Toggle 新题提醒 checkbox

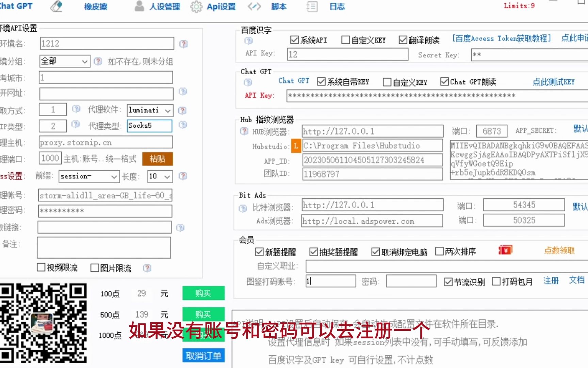pos(259,252)
